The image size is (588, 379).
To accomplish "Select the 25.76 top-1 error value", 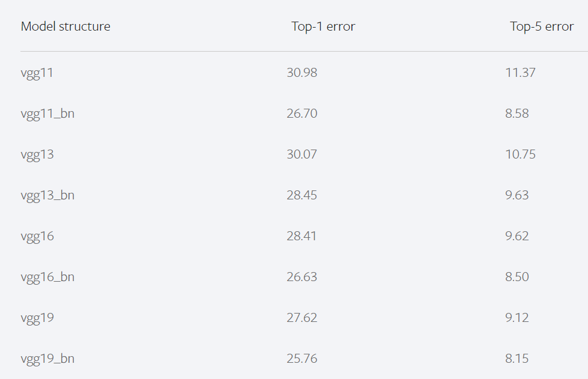I will pyautogui.click(x=302, y=359).
